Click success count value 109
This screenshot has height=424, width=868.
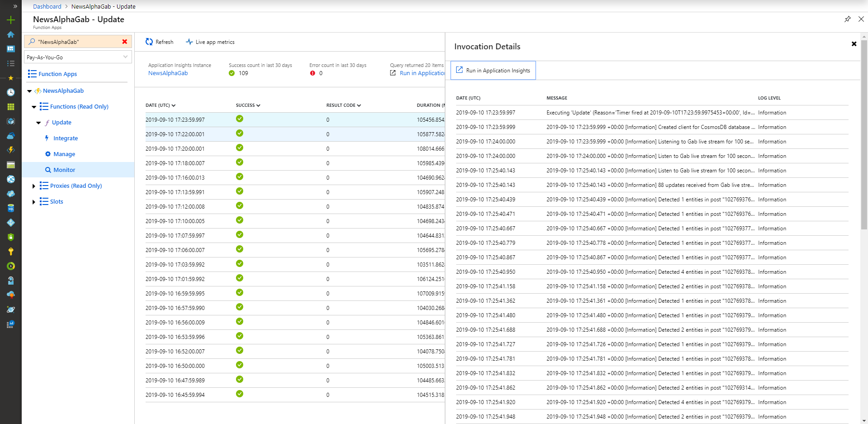tap(243, 73)
